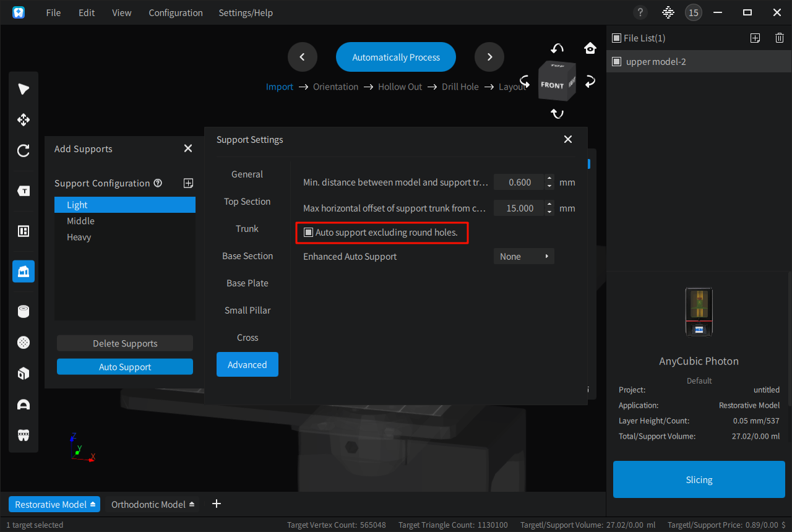Increase min. distance value with up arrow
The width and height of the screenshot is (792, 532).
click(x=549, y=179)
